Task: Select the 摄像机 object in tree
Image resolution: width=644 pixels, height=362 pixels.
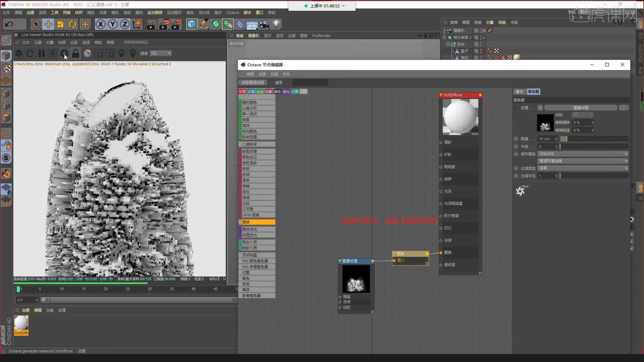Action: pyautogui.click(x=459, y=31)
